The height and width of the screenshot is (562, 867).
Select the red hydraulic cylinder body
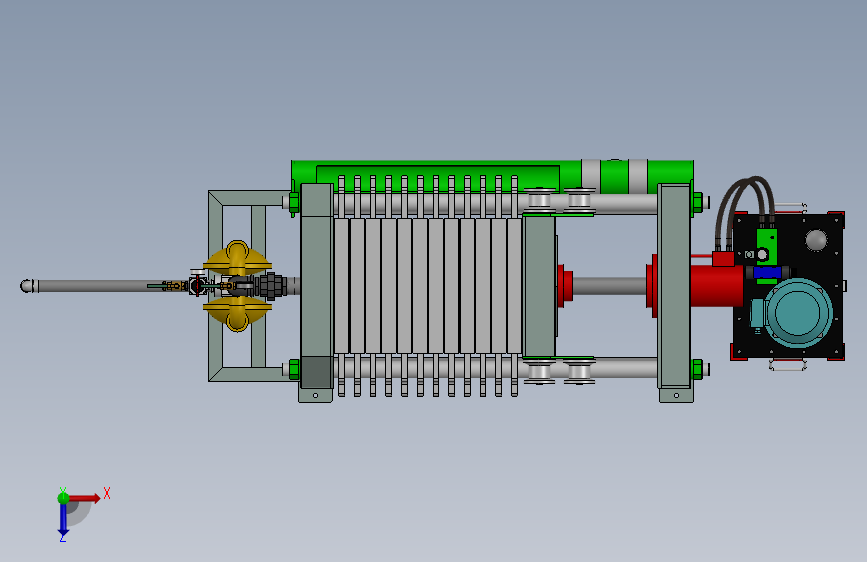716,285
